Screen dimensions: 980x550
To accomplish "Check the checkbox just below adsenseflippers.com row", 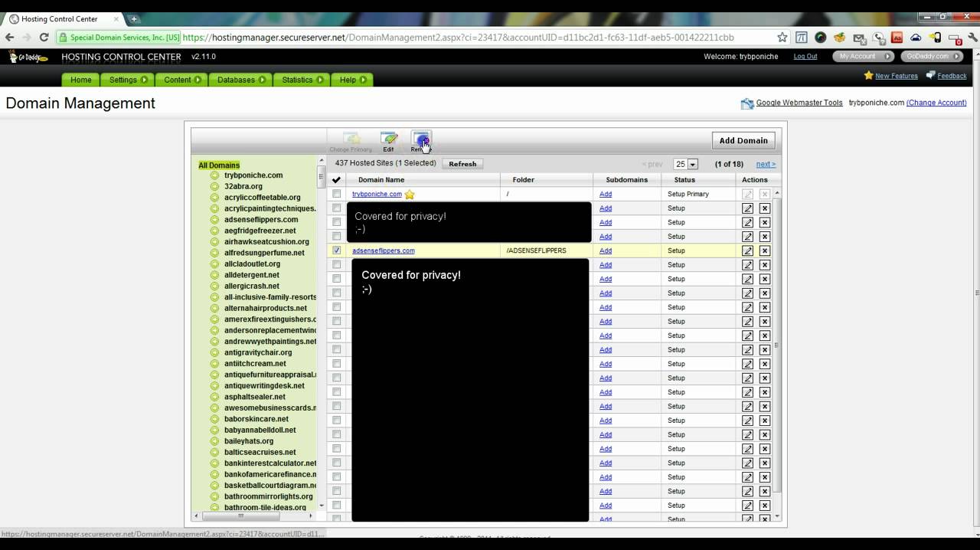I will pos(336,265).
